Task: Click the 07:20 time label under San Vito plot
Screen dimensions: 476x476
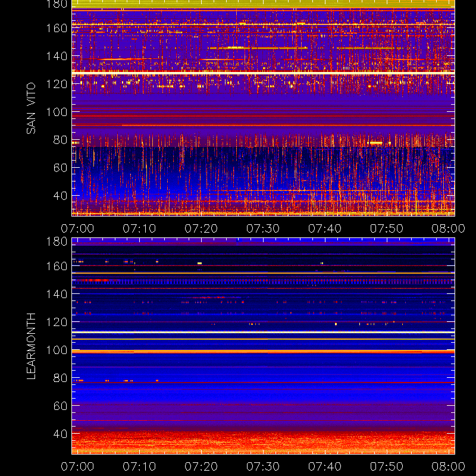Action: 201,228
